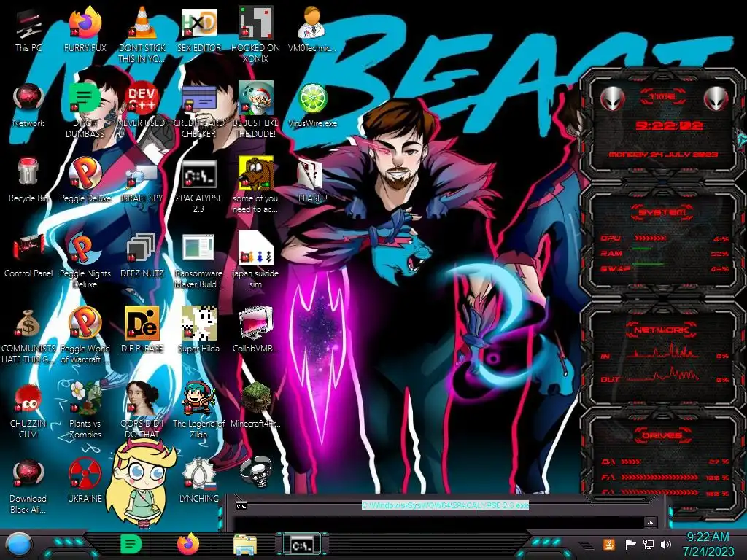Click the orange Java tray icon

[609, 544]
